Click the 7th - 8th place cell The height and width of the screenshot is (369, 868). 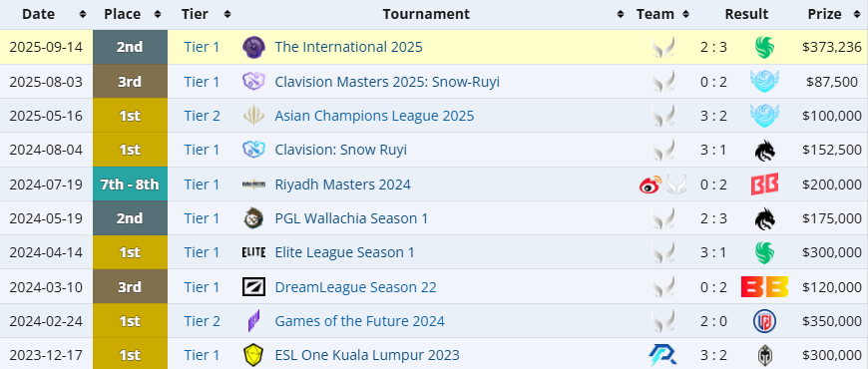(130, 184)
